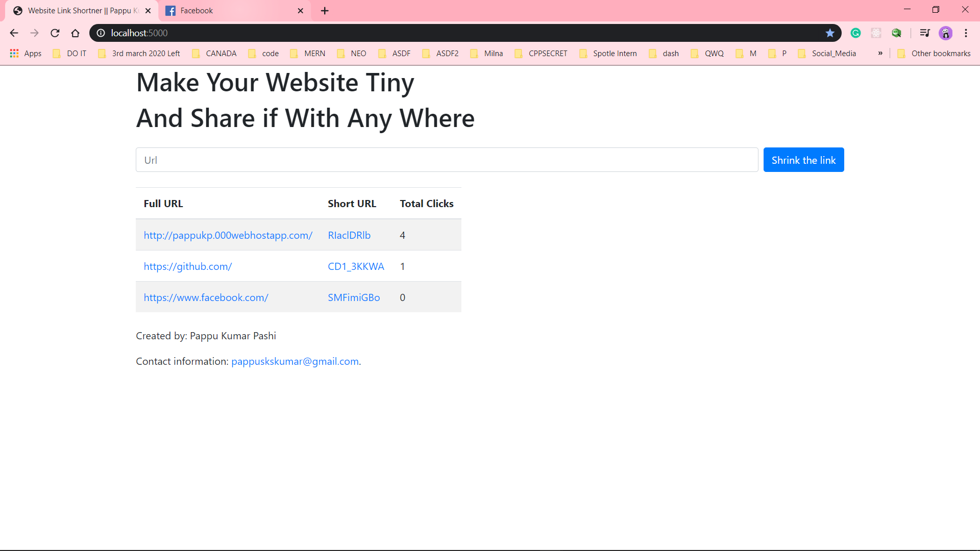Screen dimensions: 980x551
Task: Open the Grammarly extension icon
Action: pos(856,33)
